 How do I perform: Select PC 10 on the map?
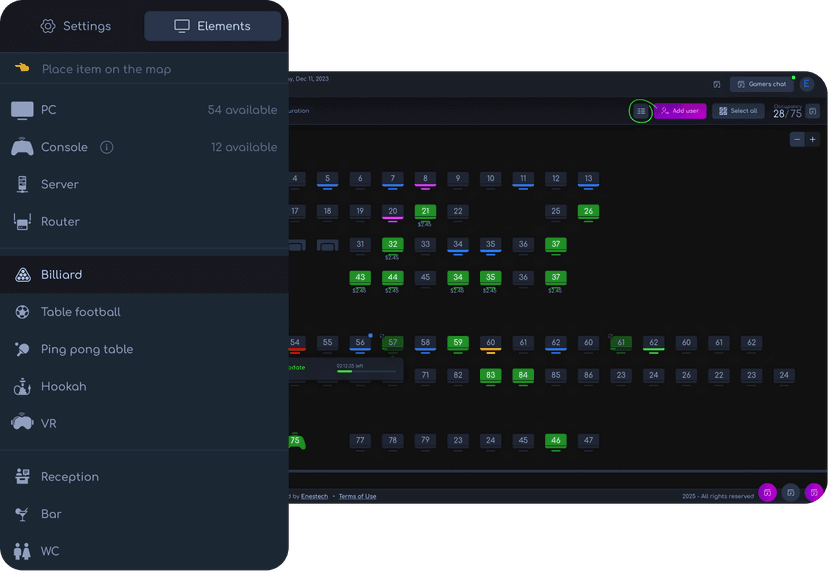(x=491, y=179)
